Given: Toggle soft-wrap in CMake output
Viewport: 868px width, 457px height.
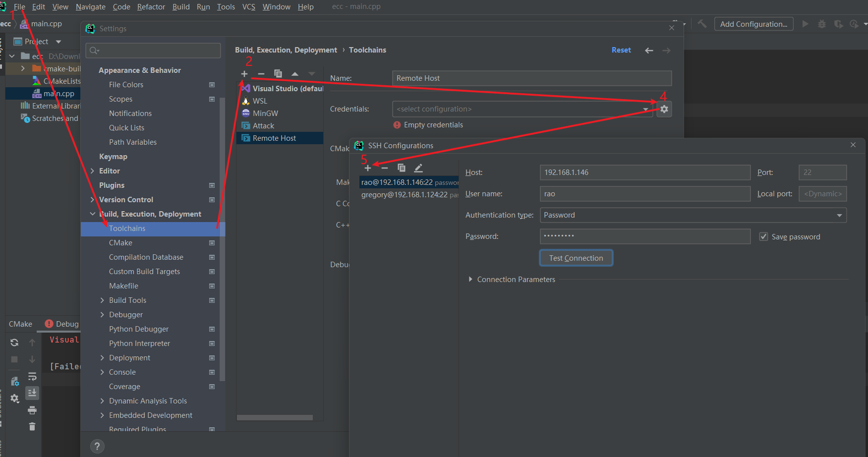Looking at the screenshot, I should pos(32,376).
